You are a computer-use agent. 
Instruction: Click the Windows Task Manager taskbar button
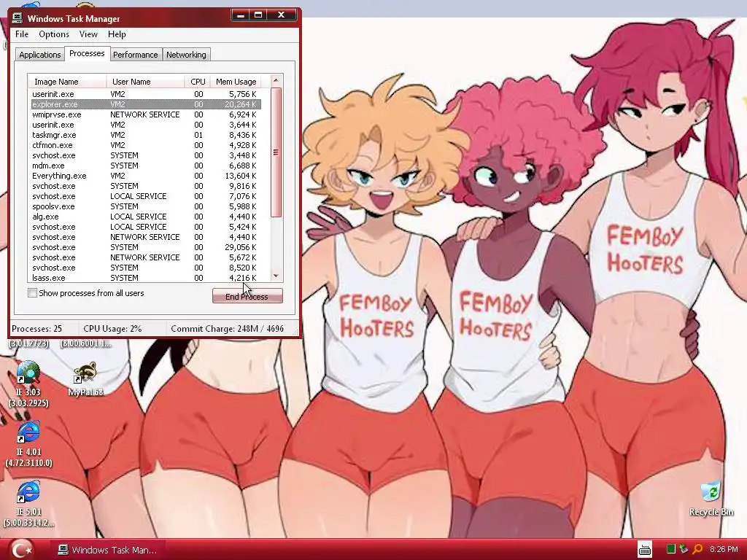(x=108, y=550)
